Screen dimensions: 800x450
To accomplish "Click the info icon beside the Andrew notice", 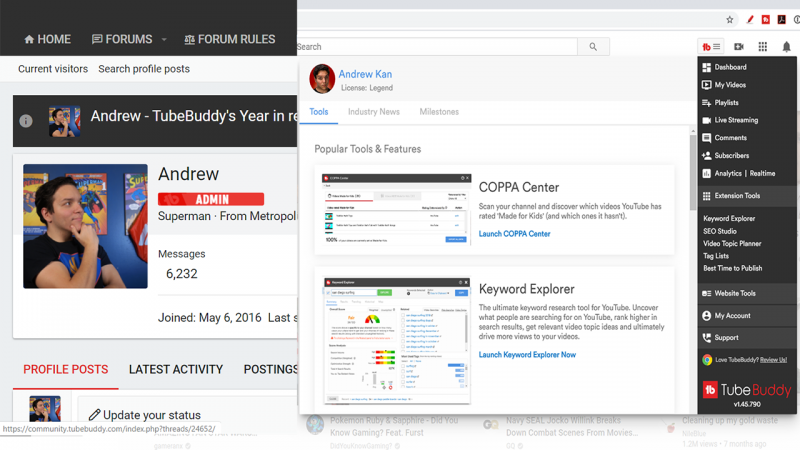I will coord(26,121).
